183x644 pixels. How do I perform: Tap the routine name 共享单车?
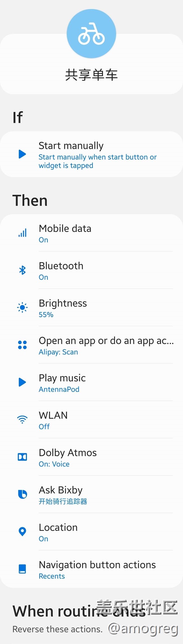coord(91,75)
